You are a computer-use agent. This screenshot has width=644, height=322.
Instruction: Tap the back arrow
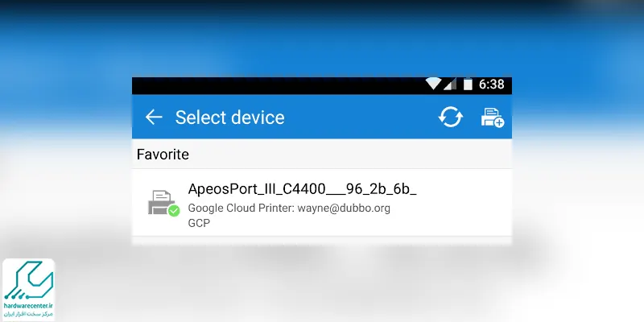point(154,118)
